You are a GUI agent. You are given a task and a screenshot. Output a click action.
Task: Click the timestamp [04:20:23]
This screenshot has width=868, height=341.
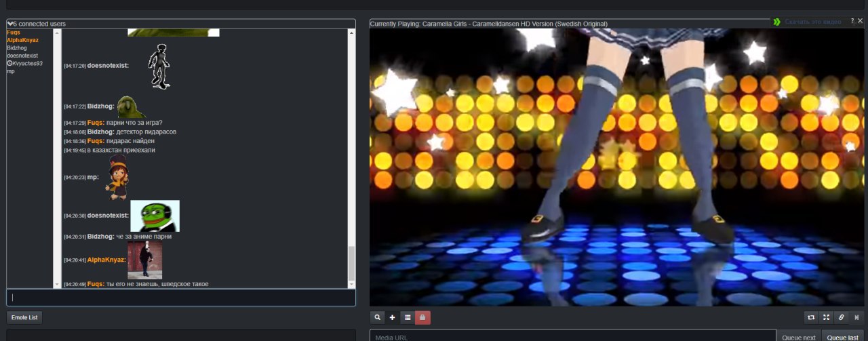tap(75, 178)
